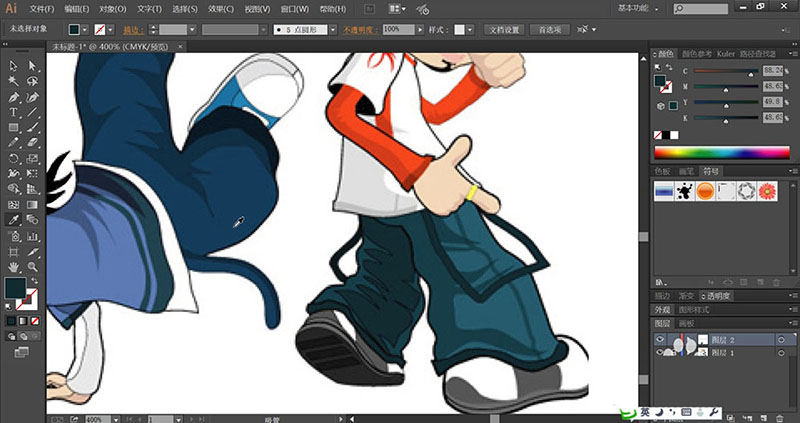Open the 文件(F) menu

[42, 9]
